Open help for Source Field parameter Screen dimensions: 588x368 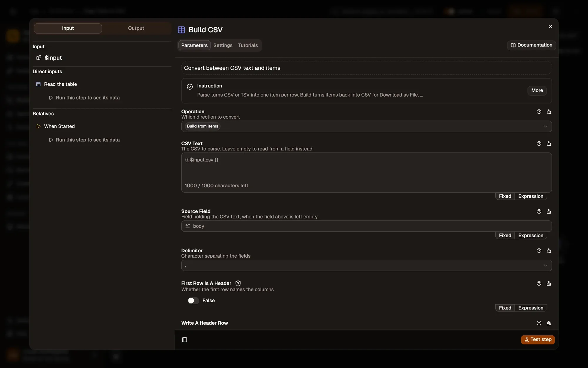pyautogui.click(x=539, y=211)
